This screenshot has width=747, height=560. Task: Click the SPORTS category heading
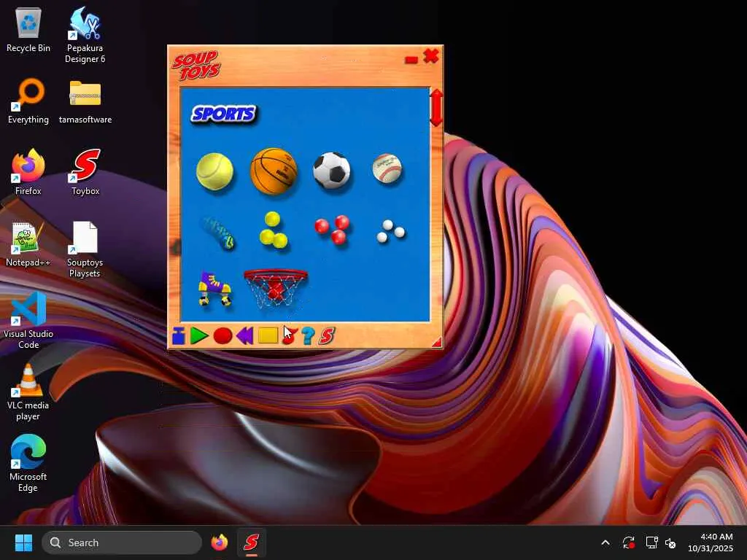(223, 114)
